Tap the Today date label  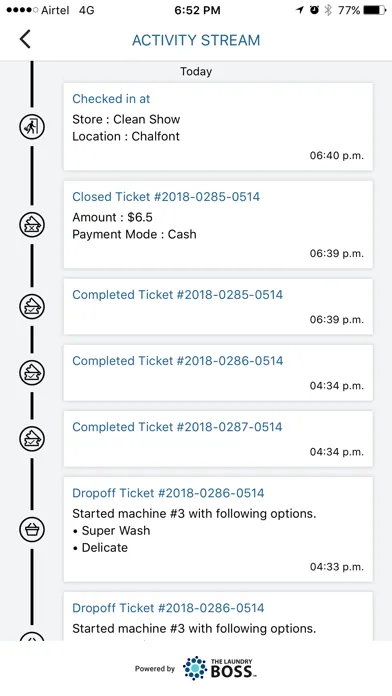[196, 71]
